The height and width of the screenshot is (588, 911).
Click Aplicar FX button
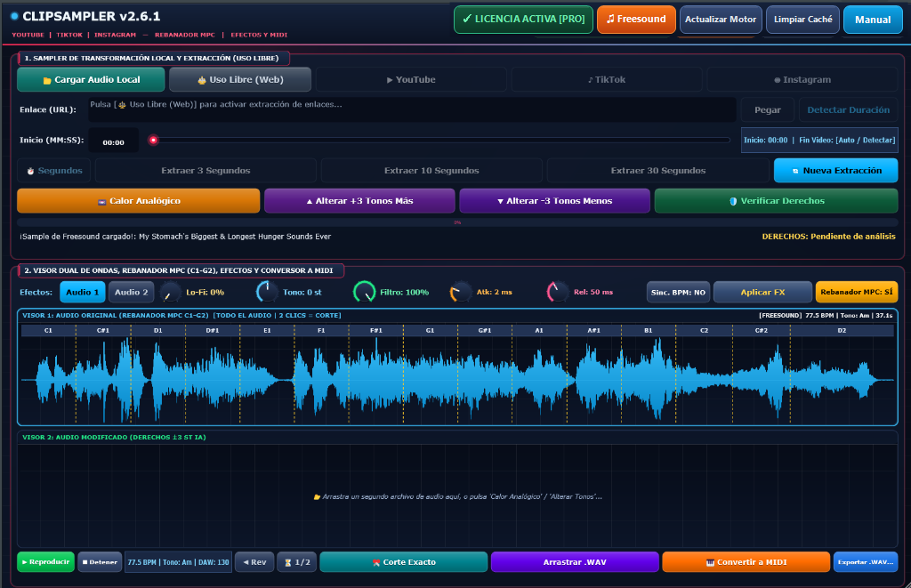pyautogui.click(x=762, y=293)
